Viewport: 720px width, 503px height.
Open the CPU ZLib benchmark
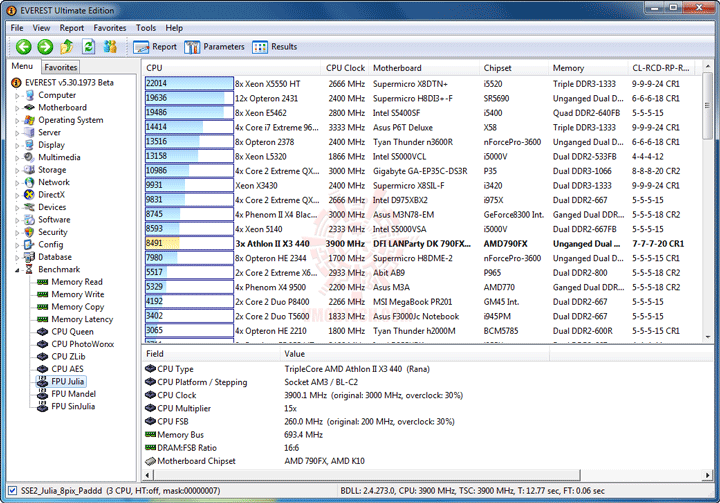pyautogui.click(x=68, y=356)
